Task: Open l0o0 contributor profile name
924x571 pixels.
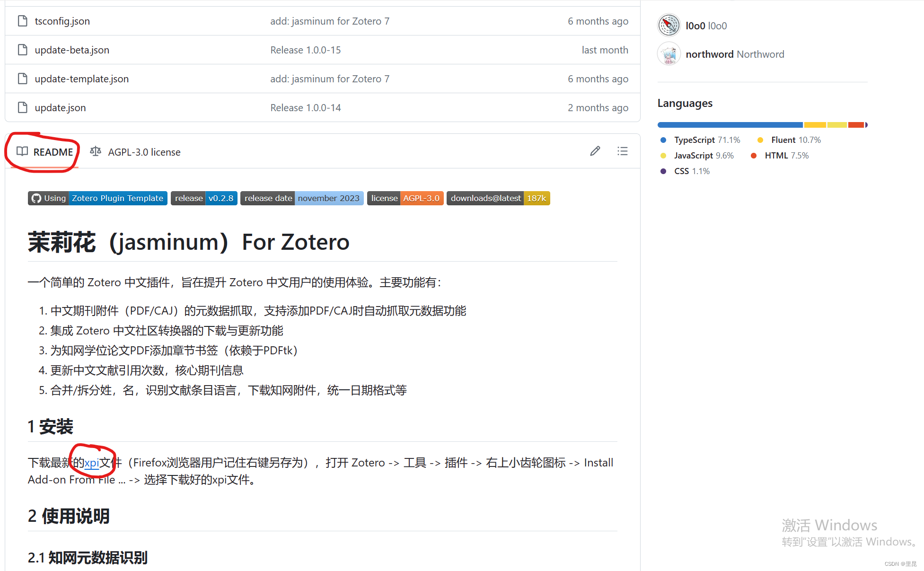Action: (706, 26)
